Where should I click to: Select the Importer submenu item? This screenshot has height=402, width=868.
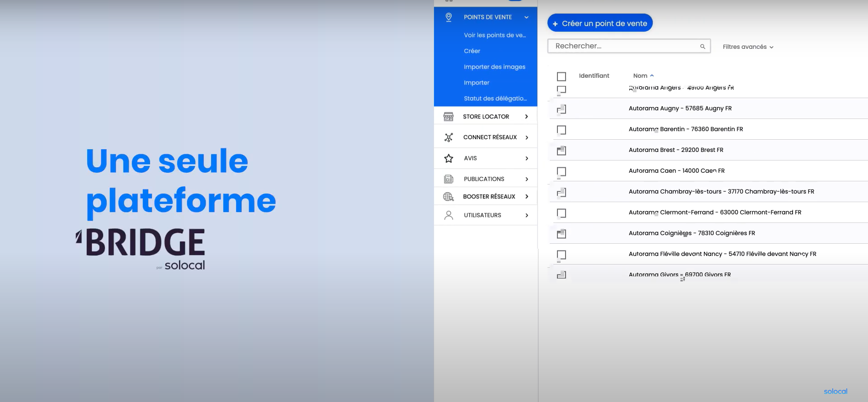coord(476,83)
